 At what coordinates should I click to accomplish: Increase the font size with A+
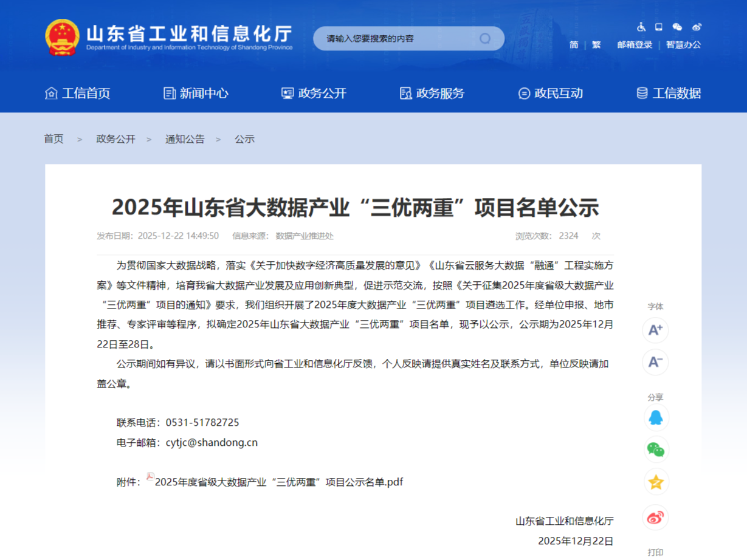pyautogui.click(x=655, y=330)
